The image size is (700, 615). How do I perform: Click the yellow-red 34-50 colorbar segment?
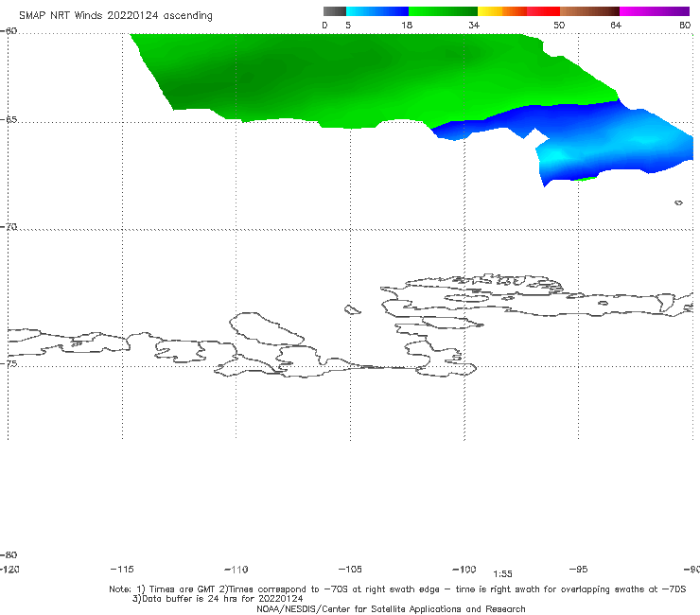click(518, 11)
